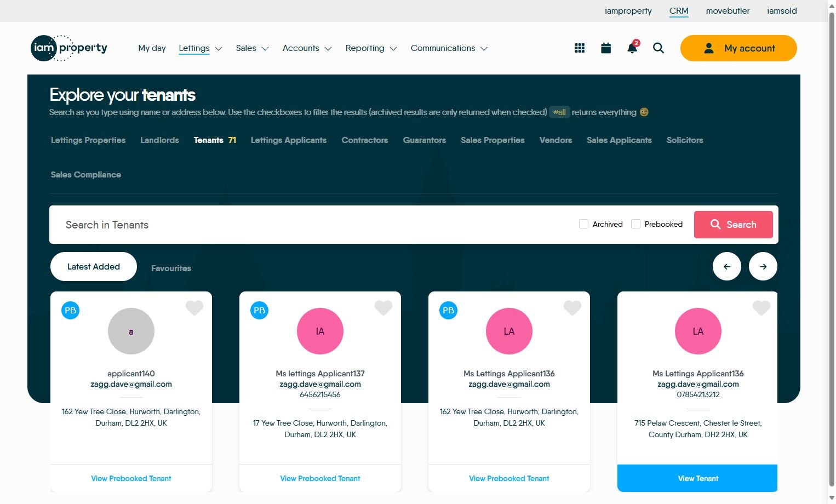The height and width of the screenshot is (504, 836).
Task: Favourite applicant140 with heart icon
Action: 194,308
